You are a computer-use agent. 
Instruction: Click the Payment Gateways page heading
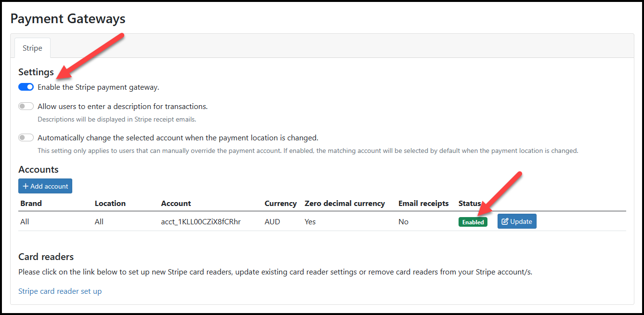68,19
